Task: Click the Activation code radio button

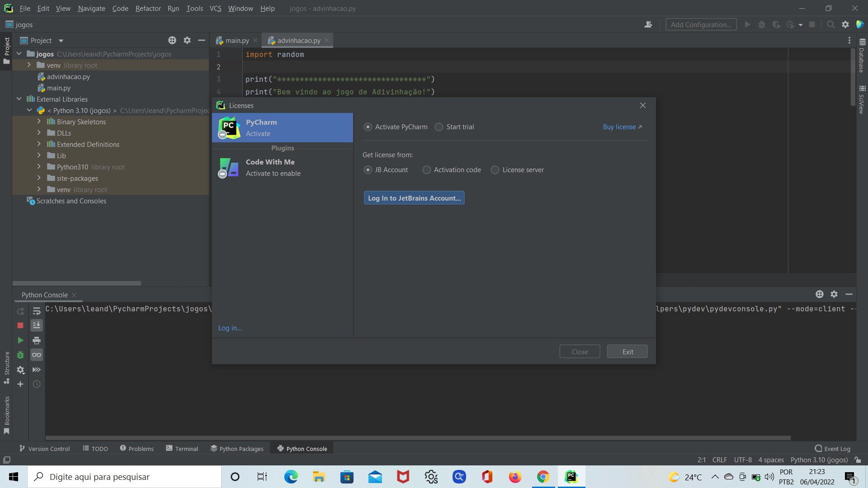Action: [427, 170]
